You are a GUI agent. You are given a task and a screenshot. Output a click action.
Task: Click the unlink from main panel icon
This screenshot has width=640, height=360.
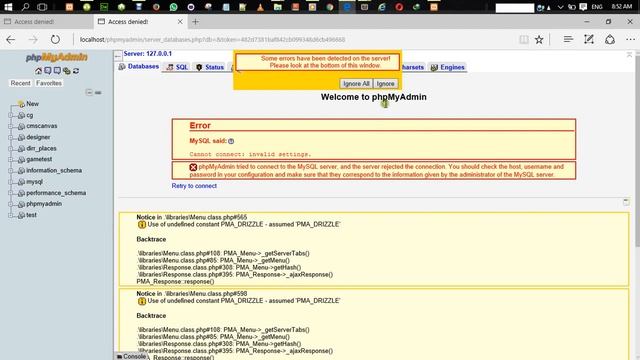[x=98, y=93]
